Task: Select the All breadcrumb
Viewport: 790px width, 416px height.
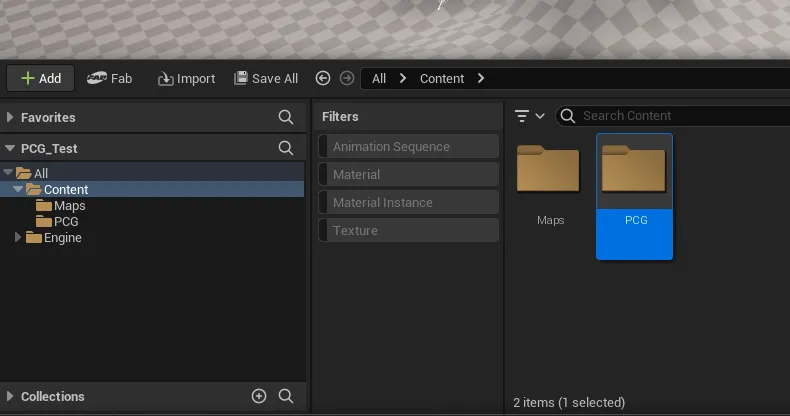Action: [x=379, y=79]
